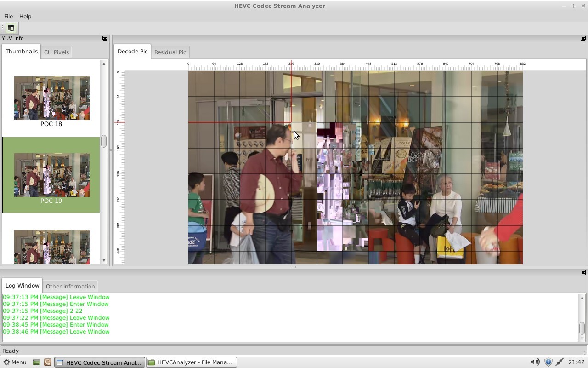
Task: Click the thumbnails scrollbar down arrow
Action: coord(104,260)
